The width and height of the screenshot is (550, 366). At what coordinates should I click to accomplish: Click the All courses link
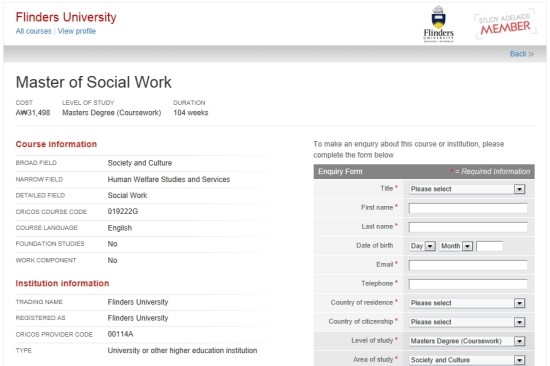point(34,31)
